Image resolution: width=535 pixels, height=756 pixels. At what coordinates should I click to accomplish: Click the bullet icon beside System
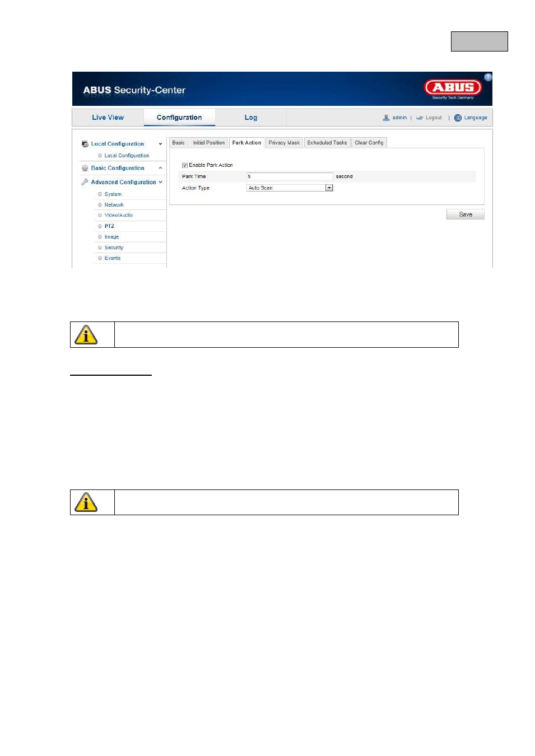(100, 194)
